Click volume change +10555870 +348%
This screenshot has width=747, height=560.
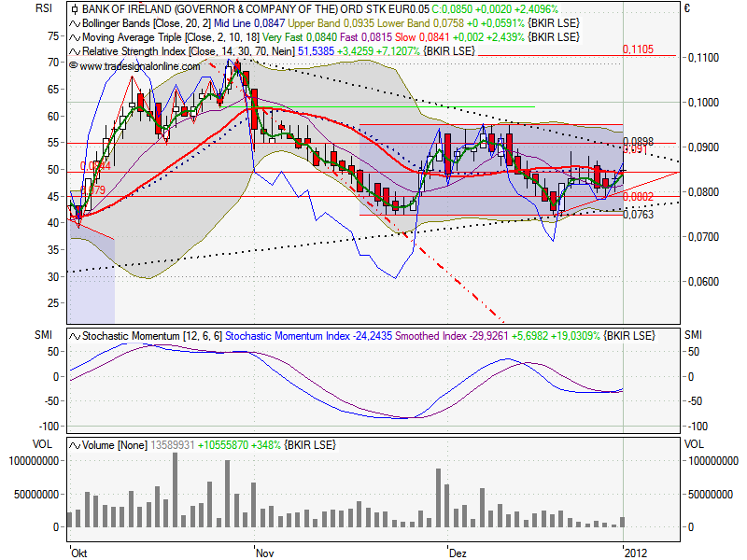click(x=239, y=445)
